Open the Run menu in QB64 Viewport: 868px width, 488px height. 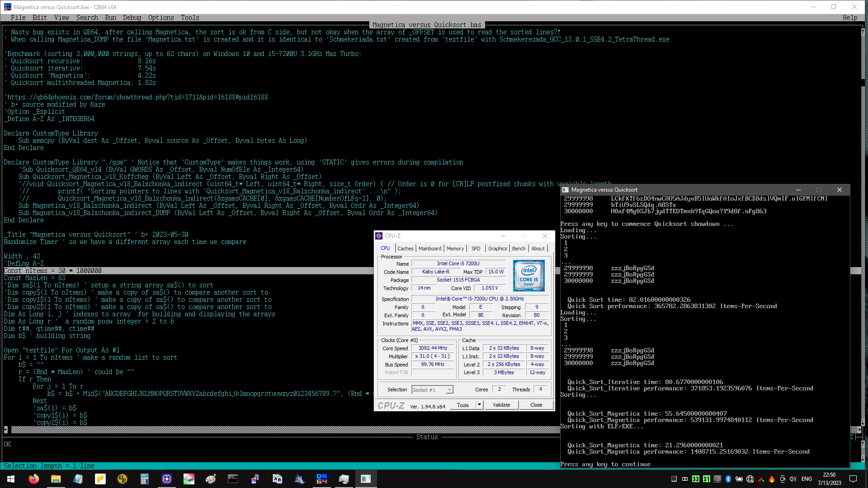pyautogui.click(x=110, y=18)
